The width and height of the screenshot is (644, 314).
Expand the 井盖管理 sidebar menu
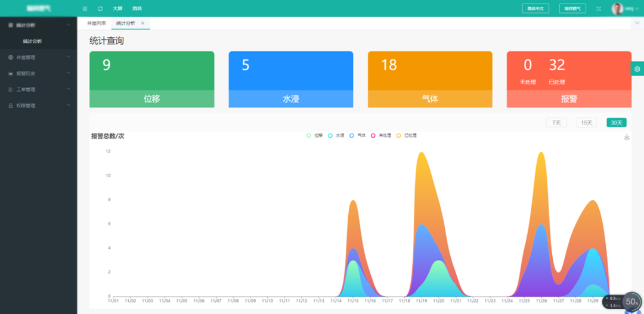click(x=38, y=57)
